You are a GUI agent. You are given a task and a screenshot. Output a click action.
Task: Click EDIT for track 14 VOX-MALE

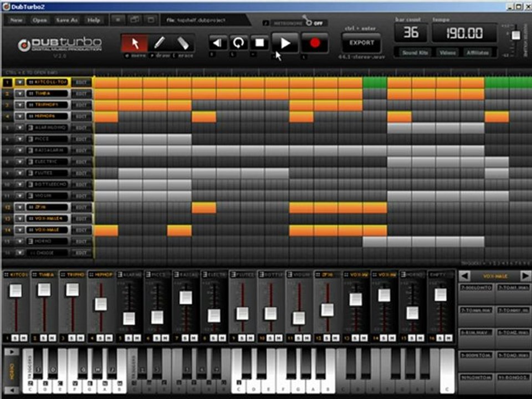click(81, 230)
